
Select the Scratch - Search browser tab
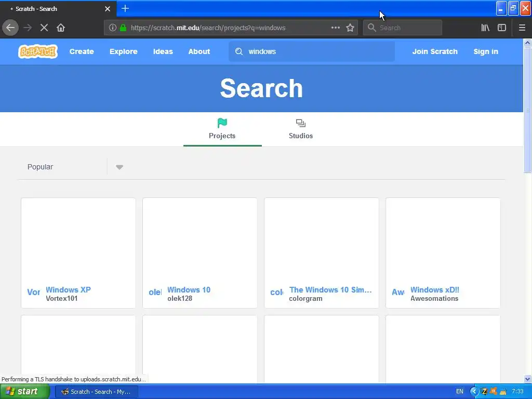coord(58,9)
